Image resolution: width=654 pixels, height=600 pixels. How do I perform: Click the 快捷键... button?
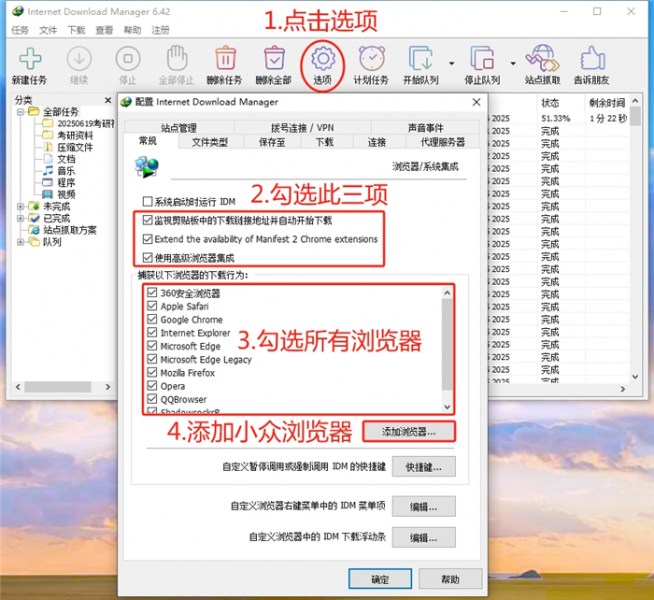click(x=424, y=467)
